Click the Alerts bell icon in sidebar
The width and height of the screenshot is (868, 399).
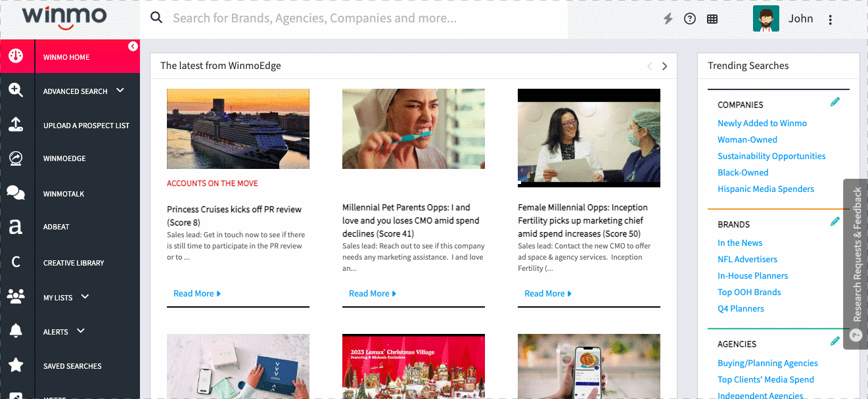16,331
